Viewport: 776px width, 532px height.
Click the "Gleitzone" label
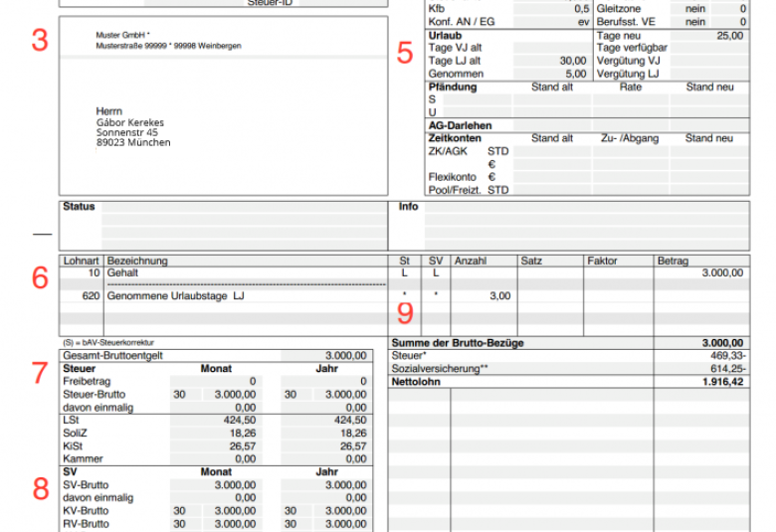619,9
